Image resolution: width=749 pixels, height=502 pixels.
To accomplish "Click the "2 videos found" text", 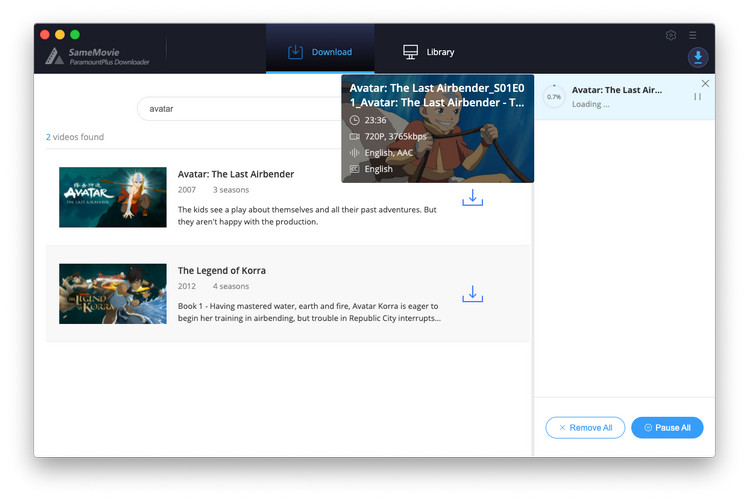I will pos(75,137).
